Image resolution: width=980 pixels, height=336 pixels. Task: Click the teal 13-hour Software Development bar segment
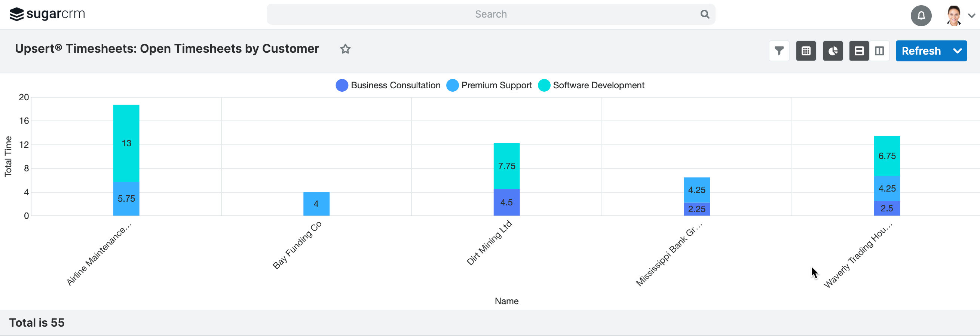(126, 143)
